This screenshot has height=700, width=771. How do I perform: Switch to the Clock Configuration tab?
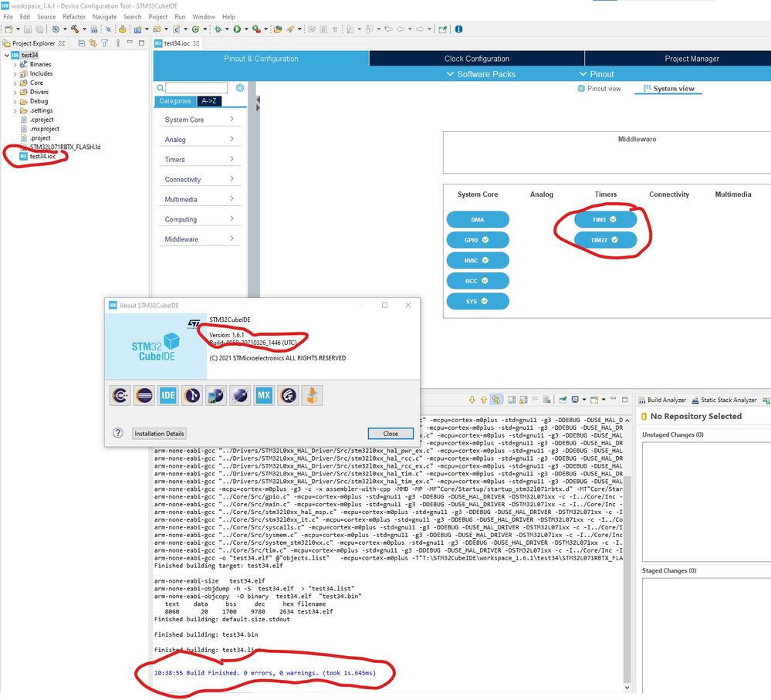coord(476,59)
